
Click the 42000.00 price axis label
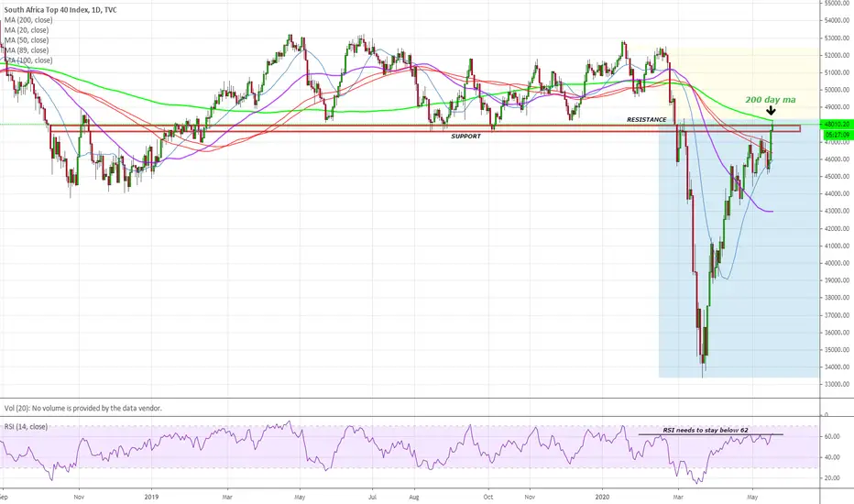(838, 228)
